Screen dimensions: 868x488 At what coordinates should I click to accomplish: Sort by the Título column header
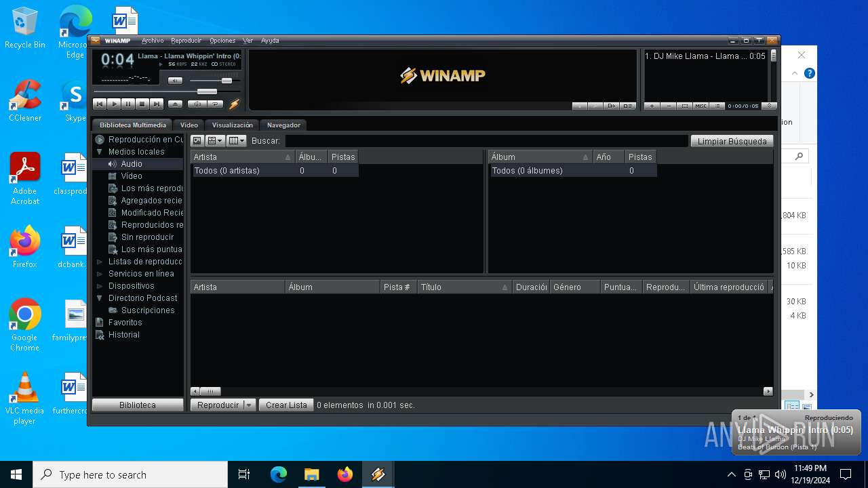[x=465, y=287]
